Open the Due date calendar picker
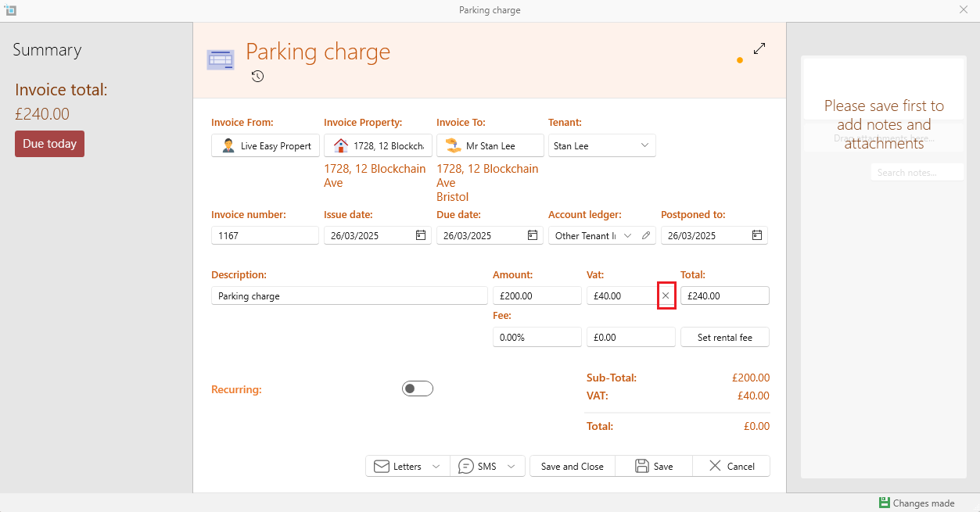This screenshot has width=980, height=512. (x=533, y=235)
